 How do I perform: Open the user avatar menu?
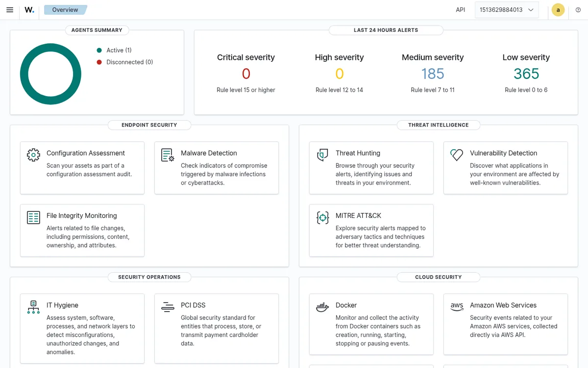click(x=558, y=10)
